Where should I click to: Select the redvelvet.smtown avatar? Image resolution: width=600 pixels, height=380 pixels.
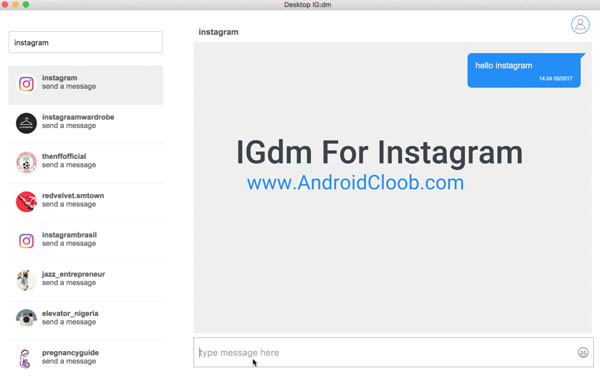[x=26, y=202]
